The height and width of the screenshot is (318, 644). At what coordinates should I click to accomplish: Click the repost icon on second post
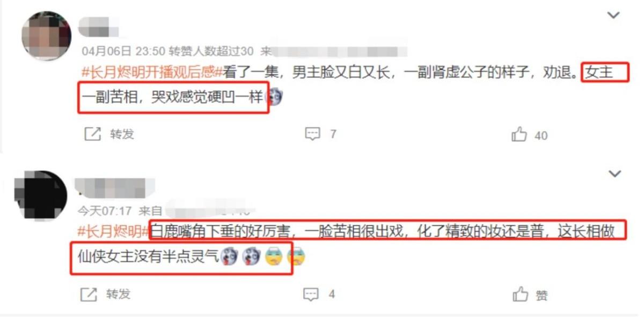pos(88,294)
